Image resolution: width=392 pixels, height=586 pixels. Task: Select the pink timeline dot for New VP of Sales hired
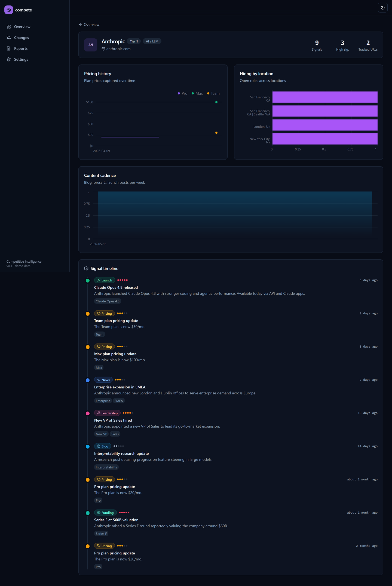(88, 413)
